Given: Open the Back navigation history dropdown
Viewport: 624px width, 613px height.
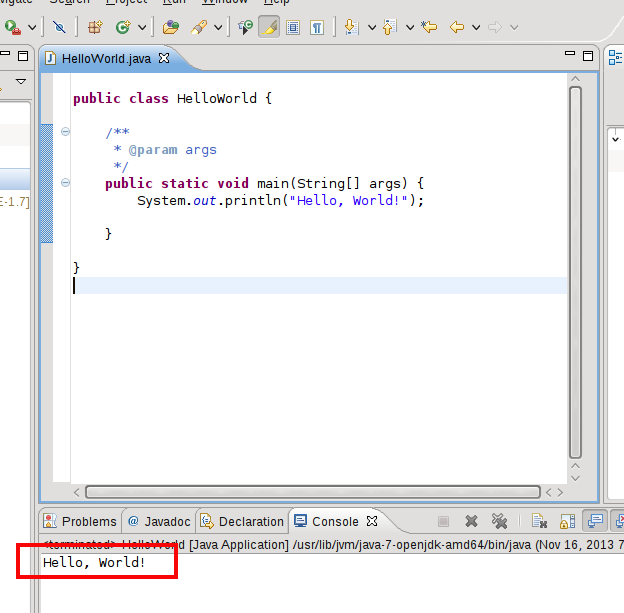Looking at the screenshot, I should (x=476, y=27).
